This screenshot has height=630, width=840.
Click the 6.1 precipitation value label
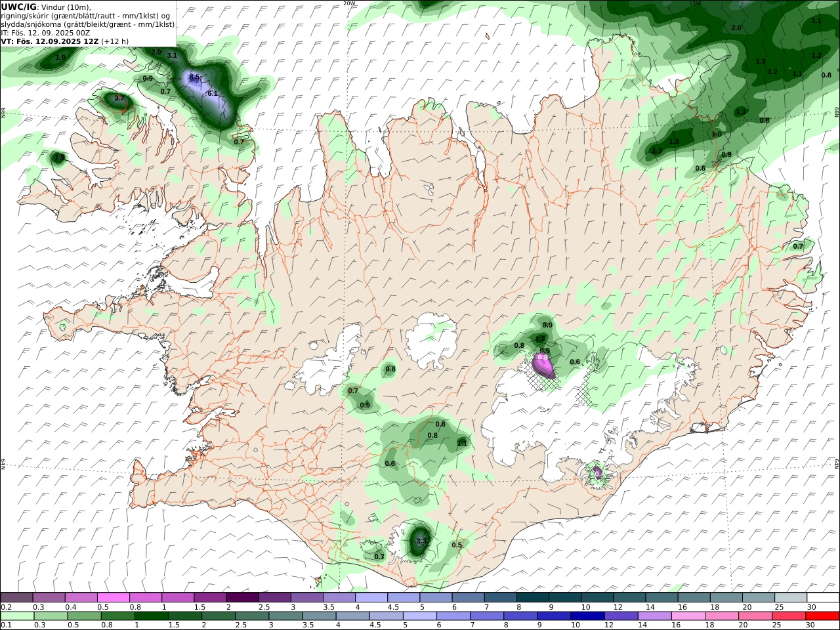pos(213,94)
